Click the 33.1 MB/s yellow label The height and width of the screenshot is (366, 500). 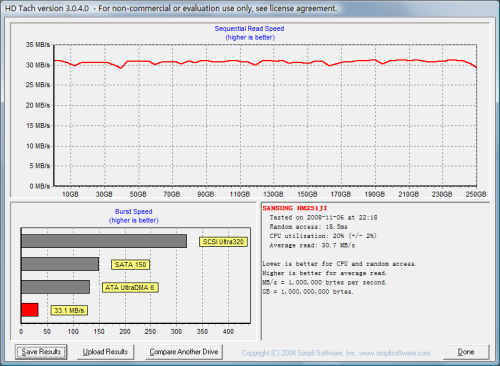[69, 310]
